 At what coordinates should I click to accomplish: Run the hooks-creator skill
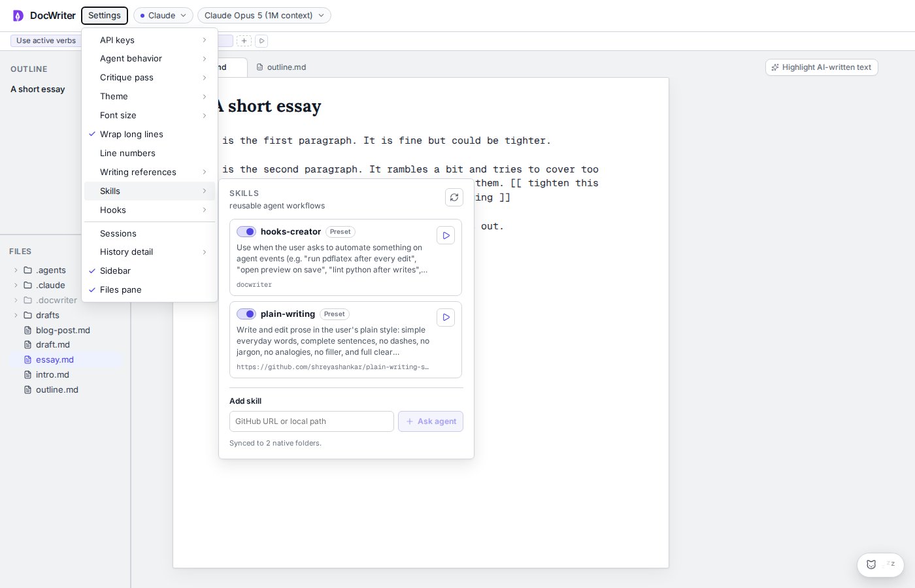(446, 235)
